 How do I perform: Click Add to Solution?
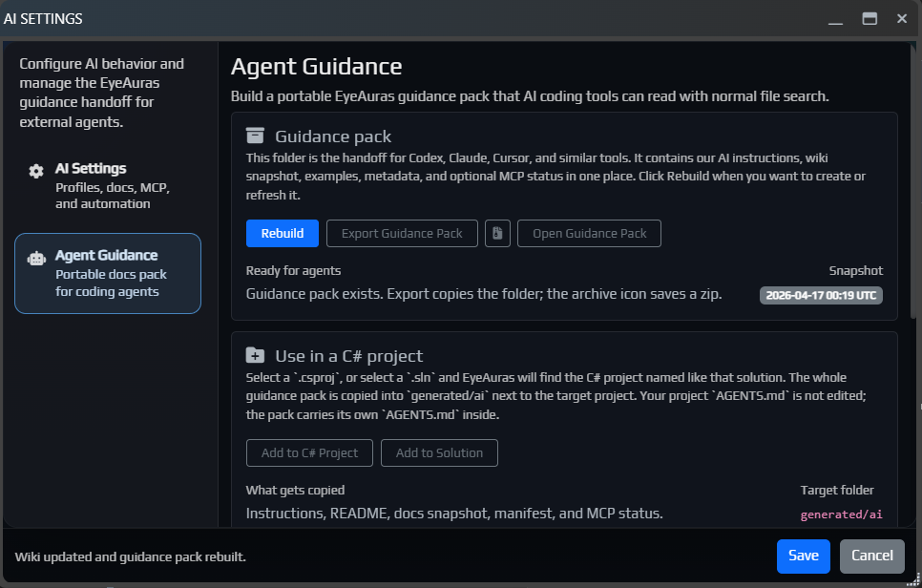439,452
